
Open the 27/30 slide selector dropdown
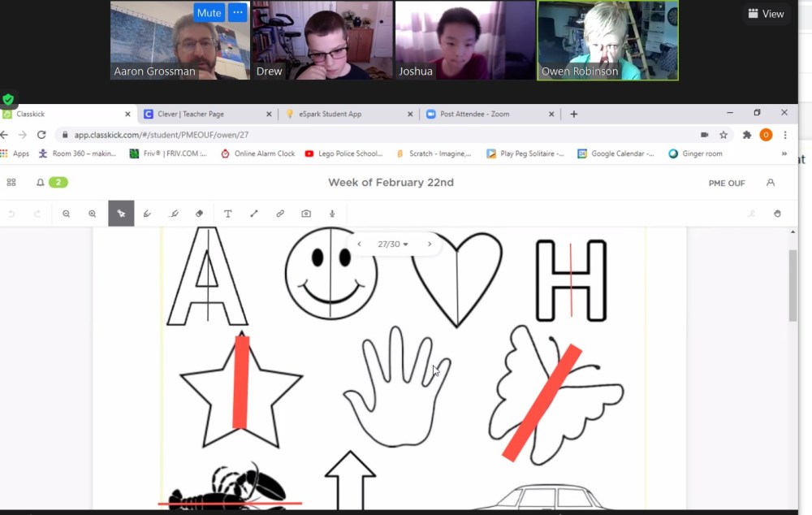tap(393, 244)
